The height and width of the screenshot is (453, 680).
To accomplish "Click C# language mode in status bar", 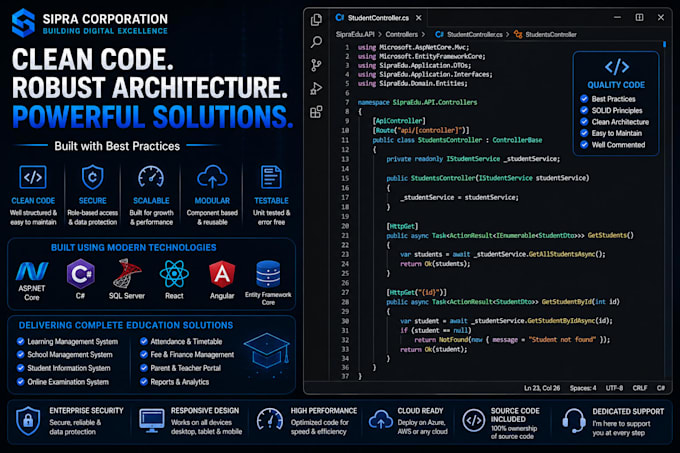I will pos(660,388).
